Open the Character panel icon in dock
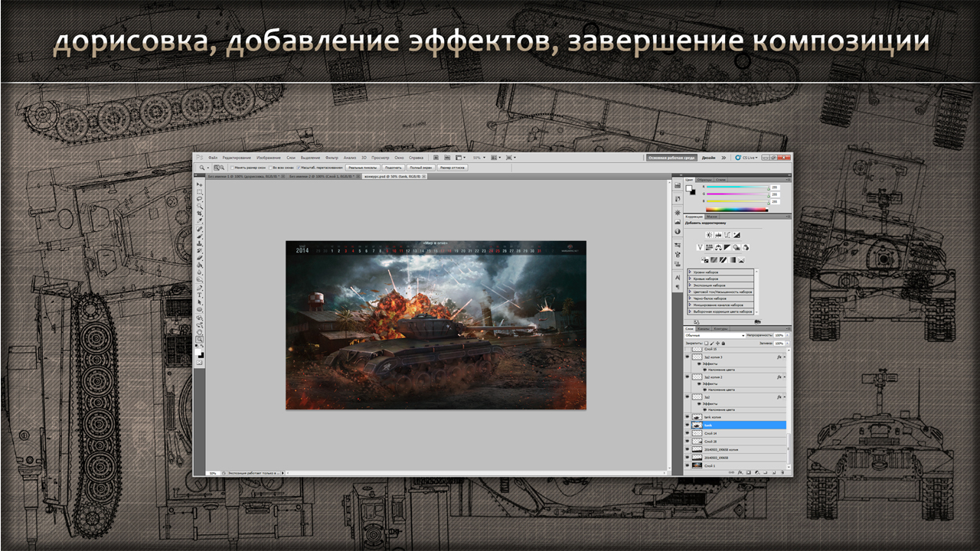Image resolution: width=980 pixels, height=551 pixels. coord(678,277)
